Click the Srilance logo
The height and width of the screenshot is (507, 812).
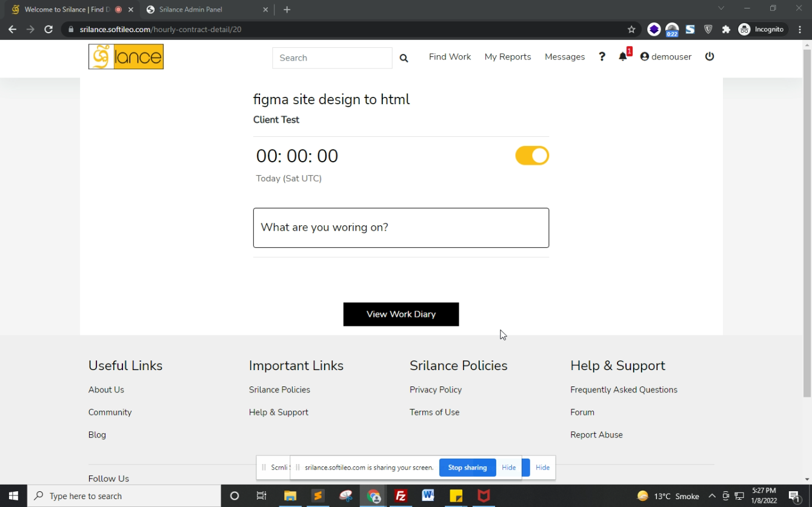pos(126,57)
